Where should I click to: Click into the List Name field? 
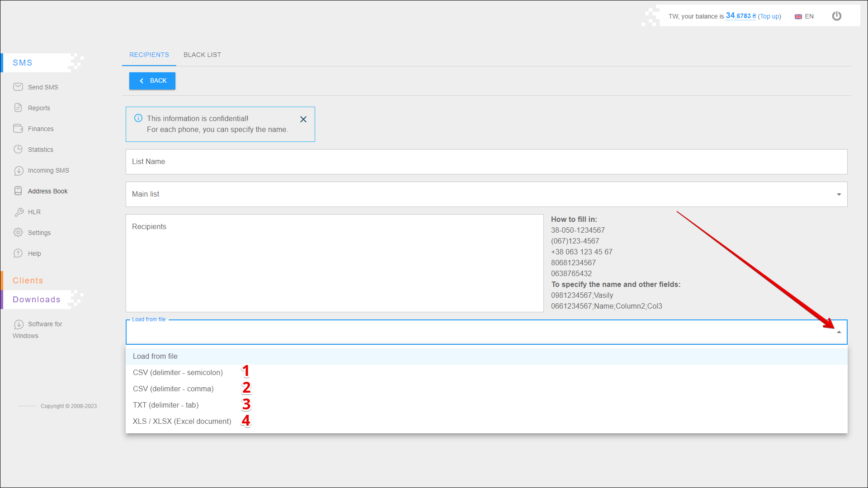coord(486,162)
